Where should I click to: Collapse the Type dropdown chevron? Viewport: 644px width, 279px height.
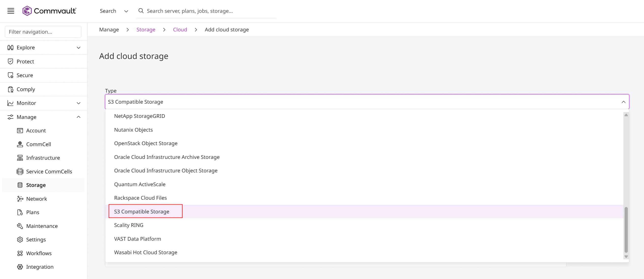click(624, 102)
